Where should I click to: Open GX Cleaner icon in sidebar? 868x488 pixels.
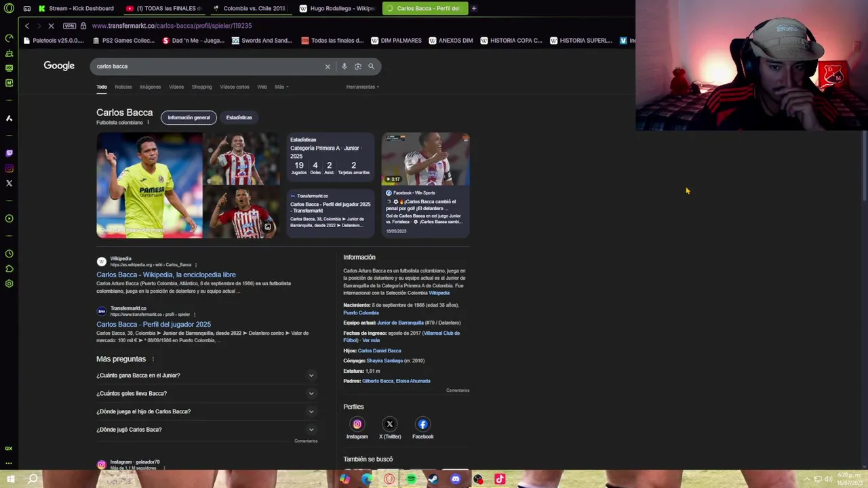[x=9, y=53]
